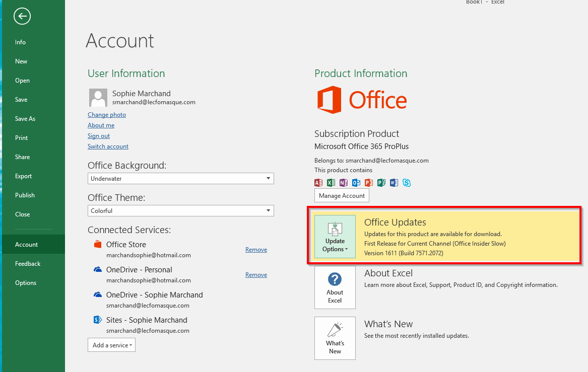Click Sophie Marchand's profile photo placeholder
Image resolution: width=588 pixels, height=372 pixels.
click(98, 98)
